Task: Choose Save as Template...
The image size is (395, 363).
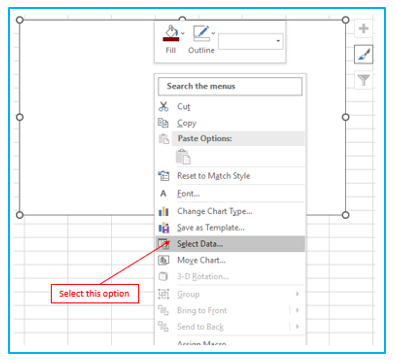Action: tap(211, 228)
